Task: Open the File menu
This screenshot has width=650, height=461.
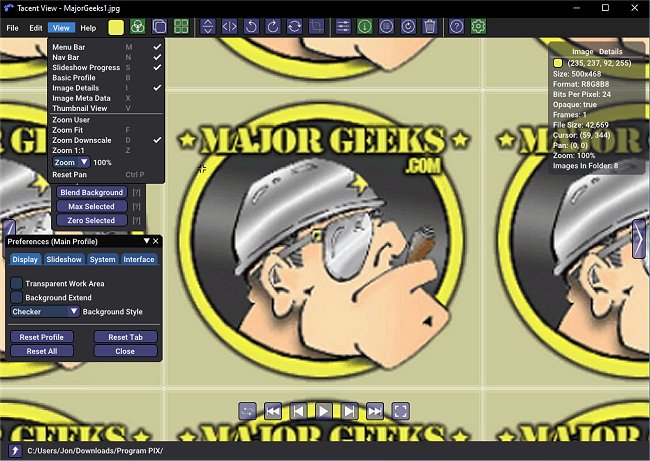Action: (12, 28)
